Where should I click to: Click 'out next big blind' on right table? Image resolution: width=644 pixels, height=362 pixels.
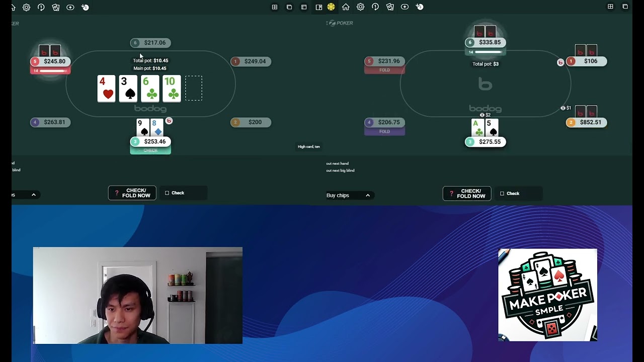pyautogui.click(x=340, y=170)
